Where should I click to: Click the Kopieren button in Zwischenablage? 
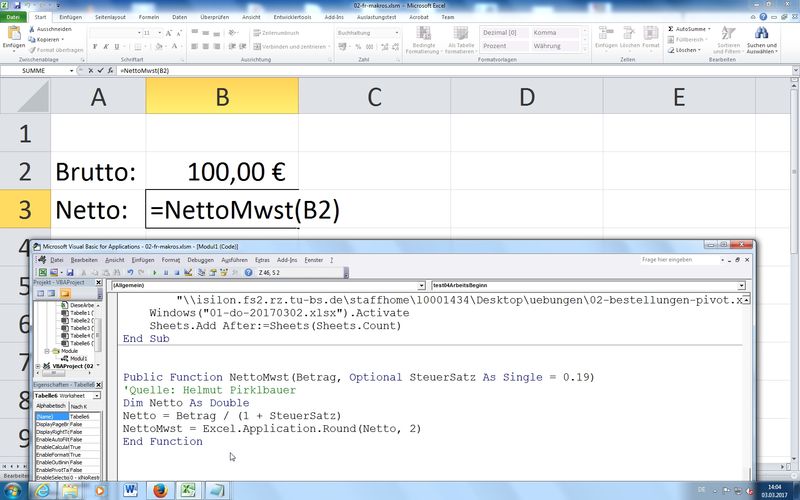(46, 39)
